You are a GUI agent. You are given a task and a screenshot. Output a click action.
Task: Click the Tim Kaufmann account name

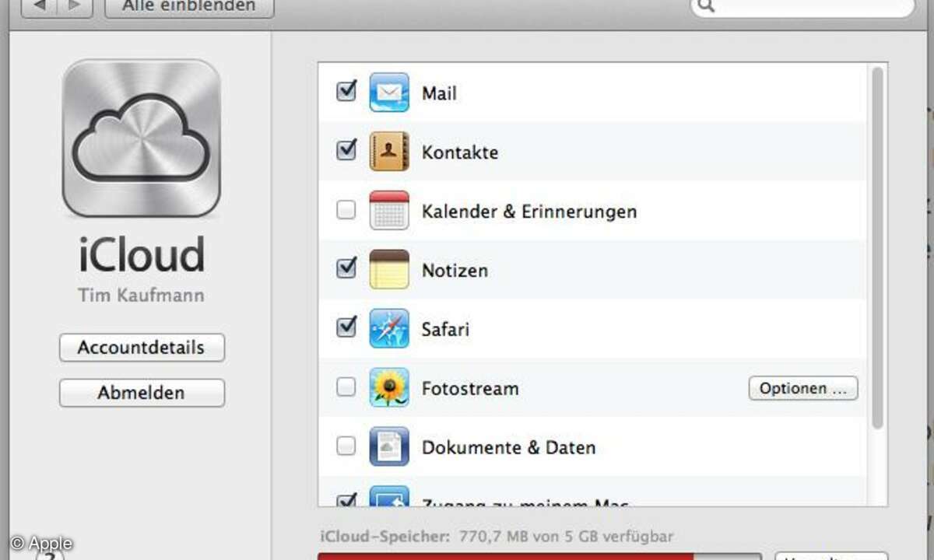pos(142,296)
